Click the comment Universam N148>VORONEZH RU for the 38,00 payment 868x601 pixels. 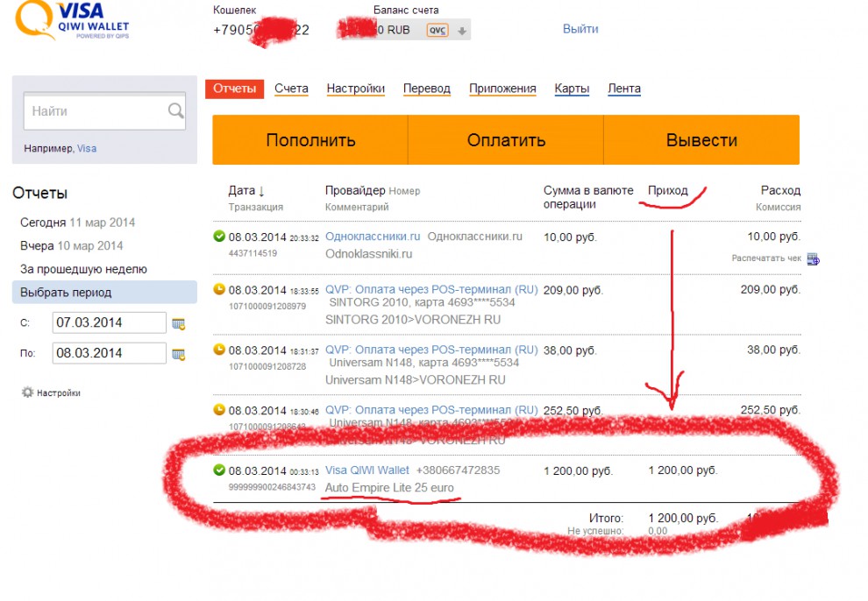click(416, 380)
